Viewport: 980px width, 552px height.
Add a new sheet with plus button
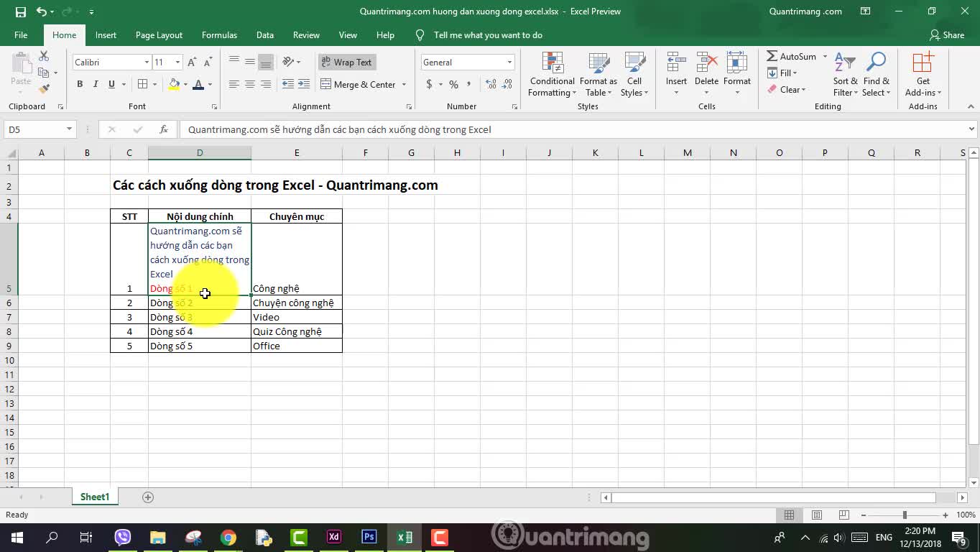[148, 497]
